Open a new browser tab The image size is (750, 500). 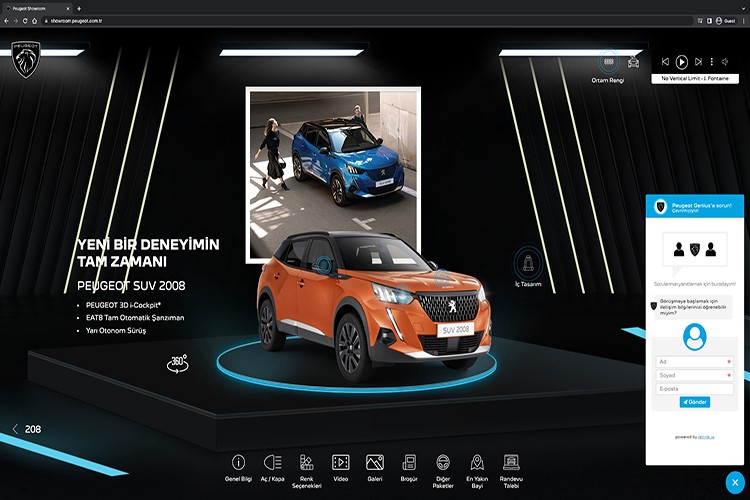[79, 8]
